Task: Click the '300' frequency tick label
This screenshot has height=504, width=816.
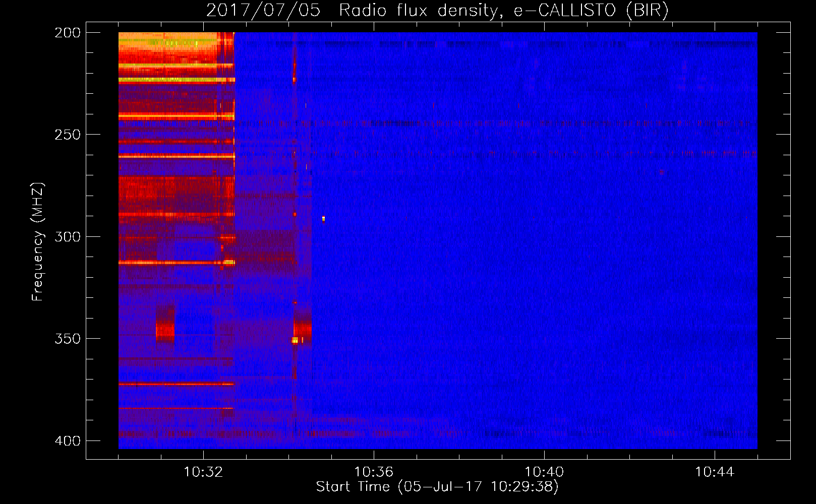Action: 68,237
